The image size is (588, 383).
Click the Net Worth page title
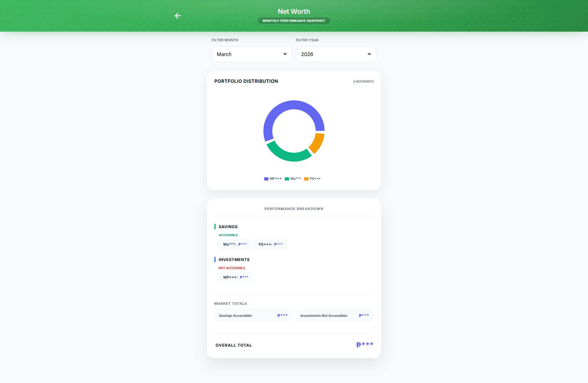(x=294, y=11)
